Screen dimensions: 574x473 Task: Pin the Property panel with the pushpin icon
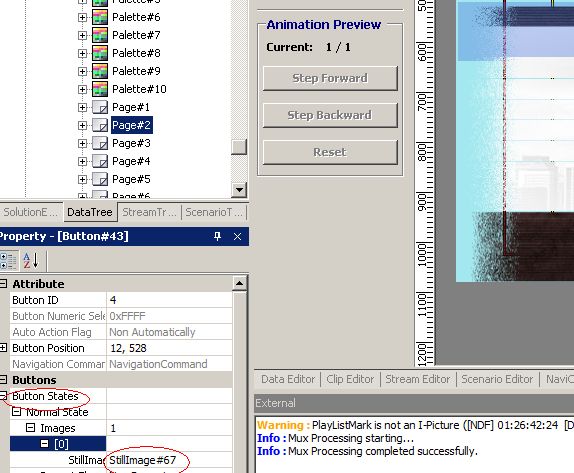tap(217, 236)
